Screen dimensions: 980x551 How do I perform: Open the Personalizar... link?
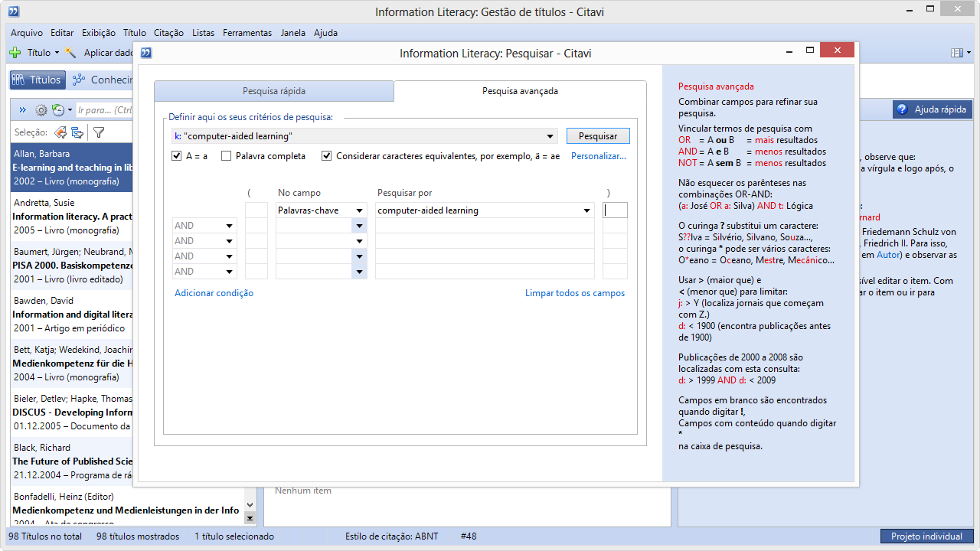point(599,156)
